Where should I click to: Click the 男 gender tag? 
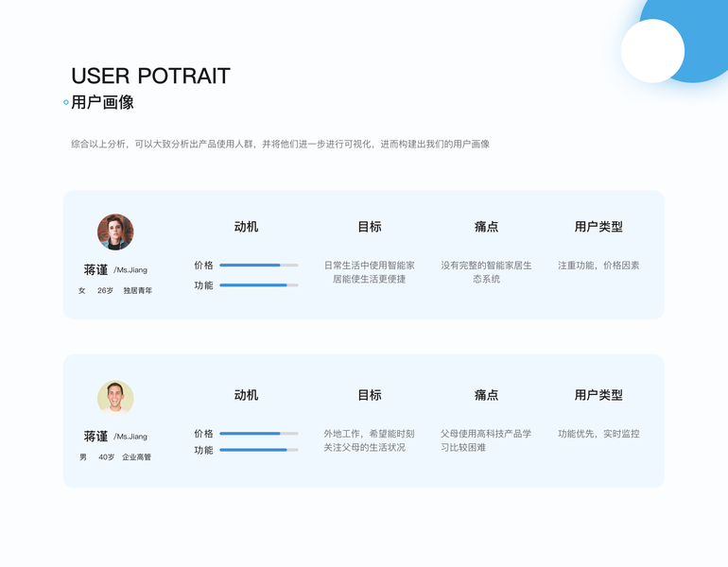[x=83, y=457]
